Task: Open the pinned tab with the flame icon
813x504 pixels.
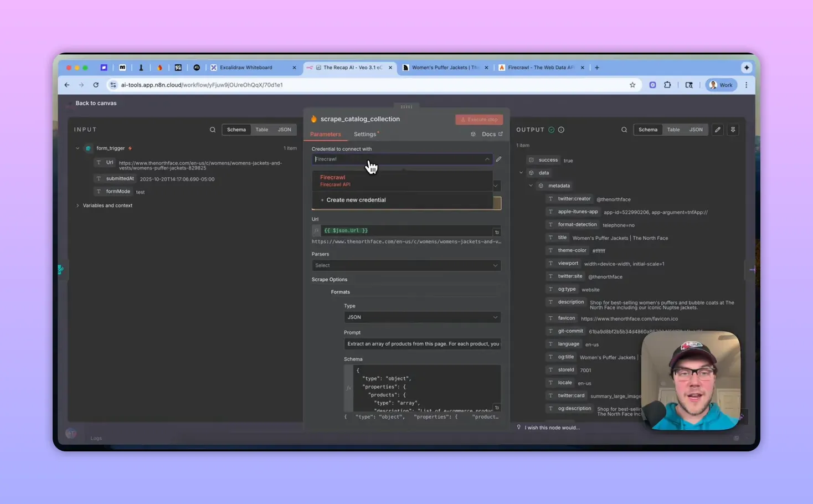Action: (x=159, y=68)
